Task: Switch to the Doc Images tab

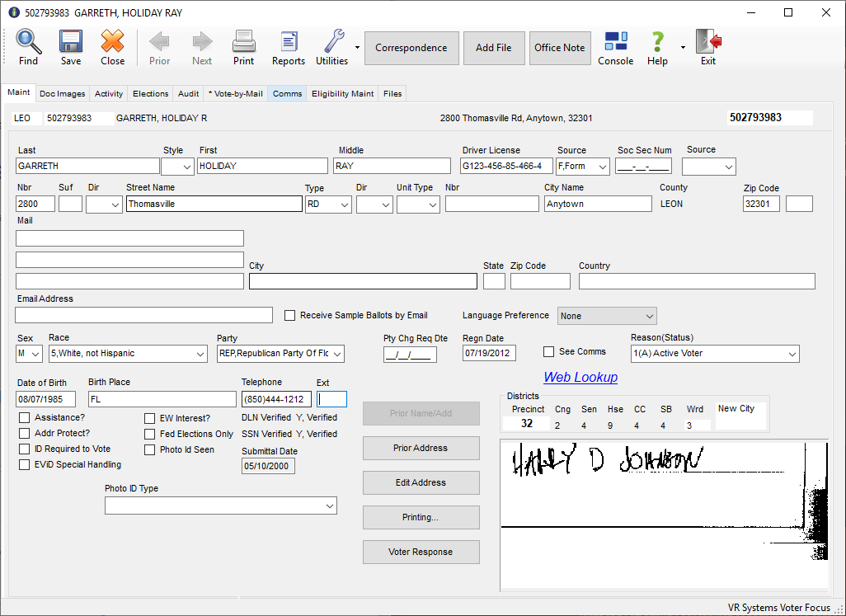Action: [63, 94]
